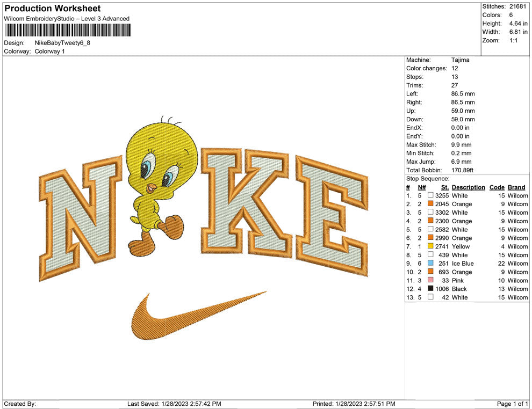The height and width of the screenshot is (409, 532).
Task: Click the Total Bobbin value '170.89ft'
Action: pyautogui.click(x=462, y=170)
